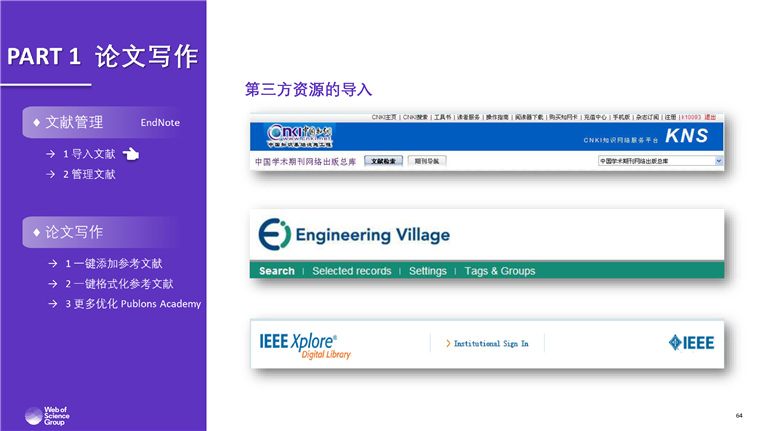
Task: Select the 3 更多优化 Publons Academy item
Action: 133,304
